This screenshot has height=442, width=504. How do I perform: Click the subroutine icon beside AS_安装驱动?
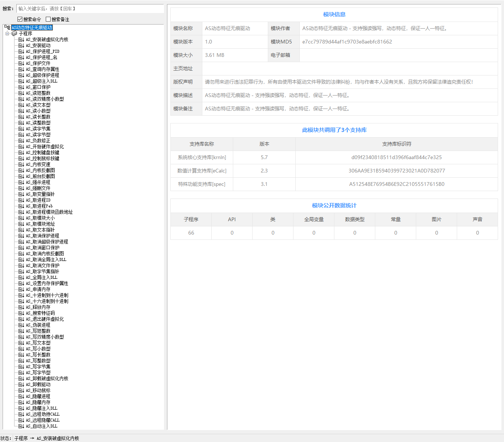click(x=21, y=45)
